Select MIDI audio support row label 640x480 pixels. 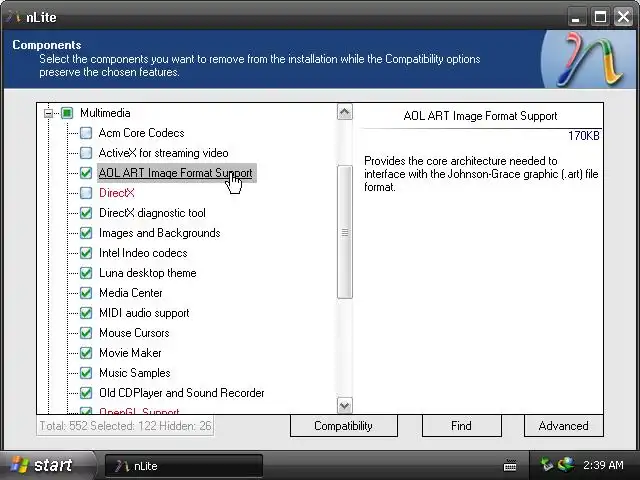(144, 313)
